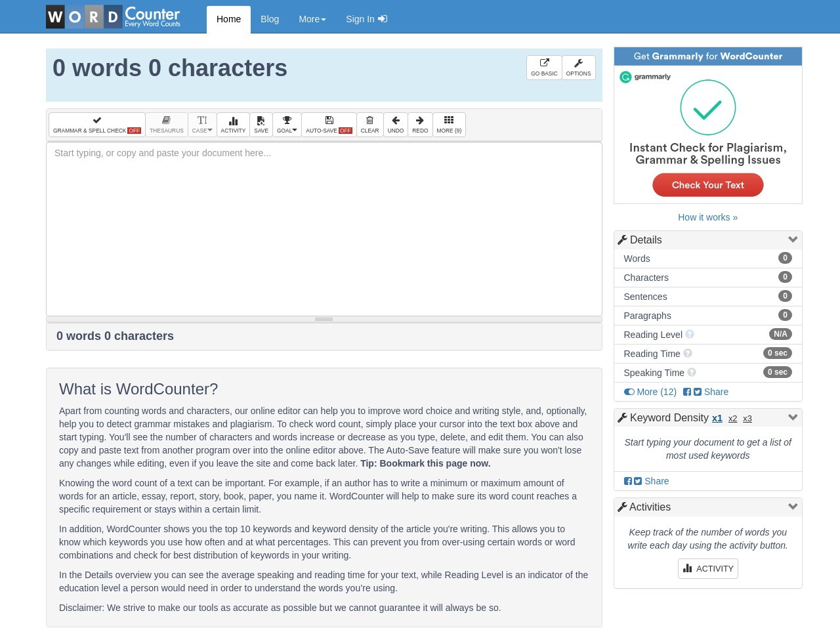840x630 pixels.
Task: Open the Options wrench button
Action: [578, 68]
